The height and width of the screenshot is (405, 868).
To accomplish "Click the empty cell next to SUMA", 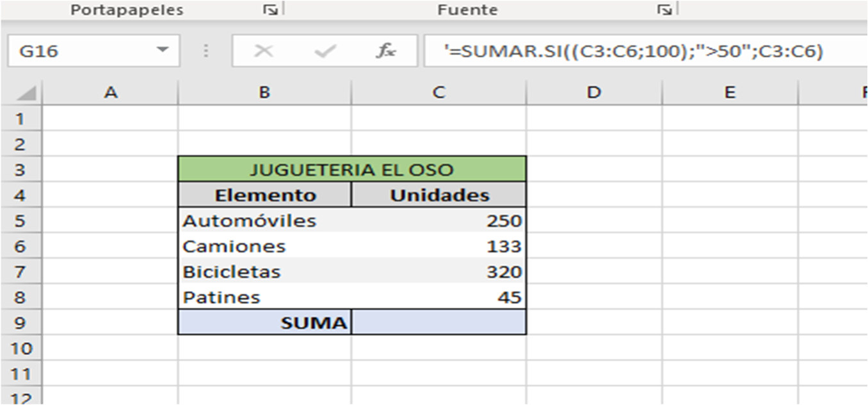I will 438,322.
